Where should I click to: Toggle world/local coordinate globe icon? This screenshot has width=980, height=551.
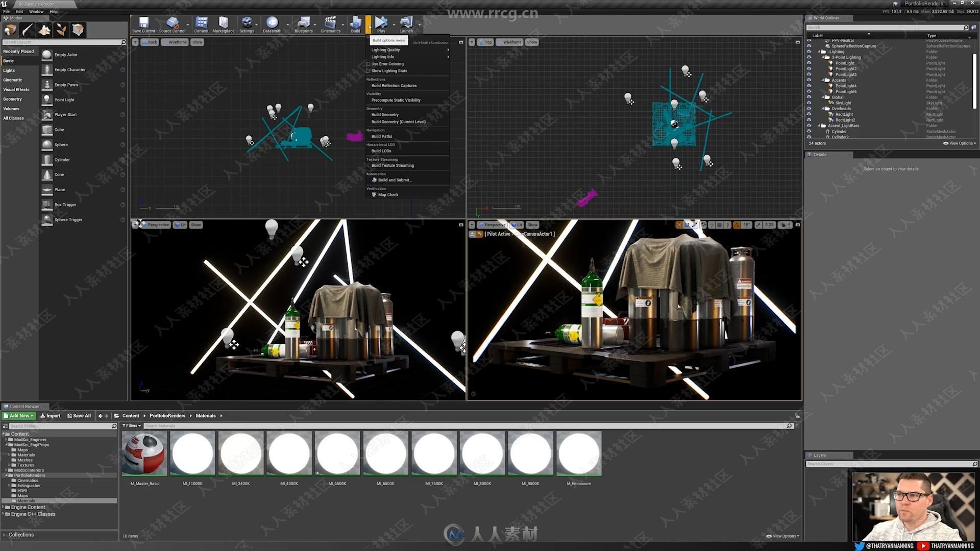(x=703, y=225)
